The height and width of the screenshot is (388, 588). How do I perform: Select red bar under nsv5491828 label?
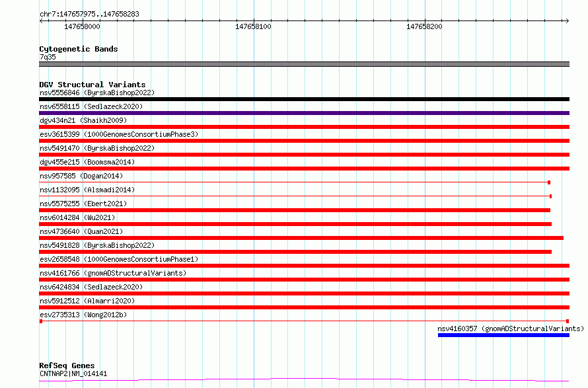coord(295,252)
